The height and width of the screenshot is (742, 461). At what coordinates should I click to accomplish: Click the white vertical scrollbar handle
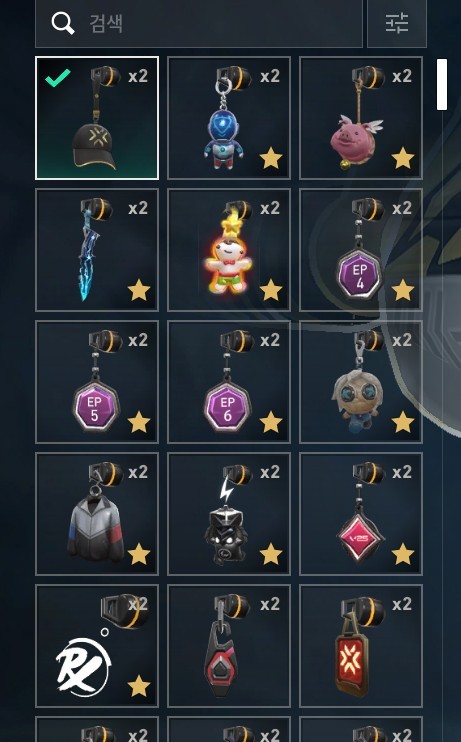coord(442,85)
